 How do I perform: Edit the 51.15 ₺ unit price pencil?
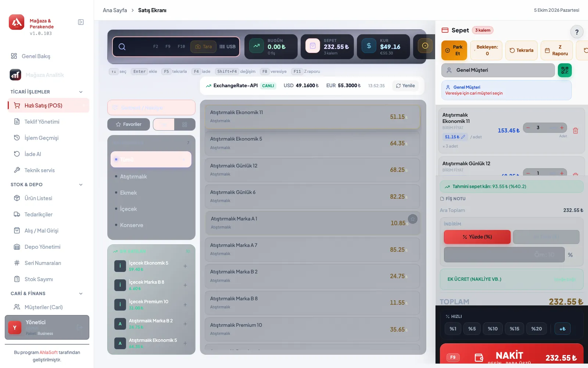tap(463, 137)
